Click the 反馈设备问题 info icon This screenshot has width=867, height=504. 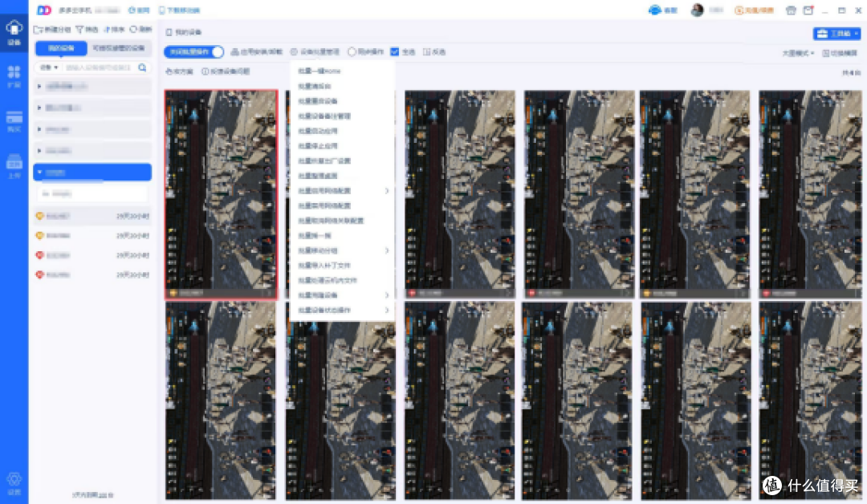(206, 71)
